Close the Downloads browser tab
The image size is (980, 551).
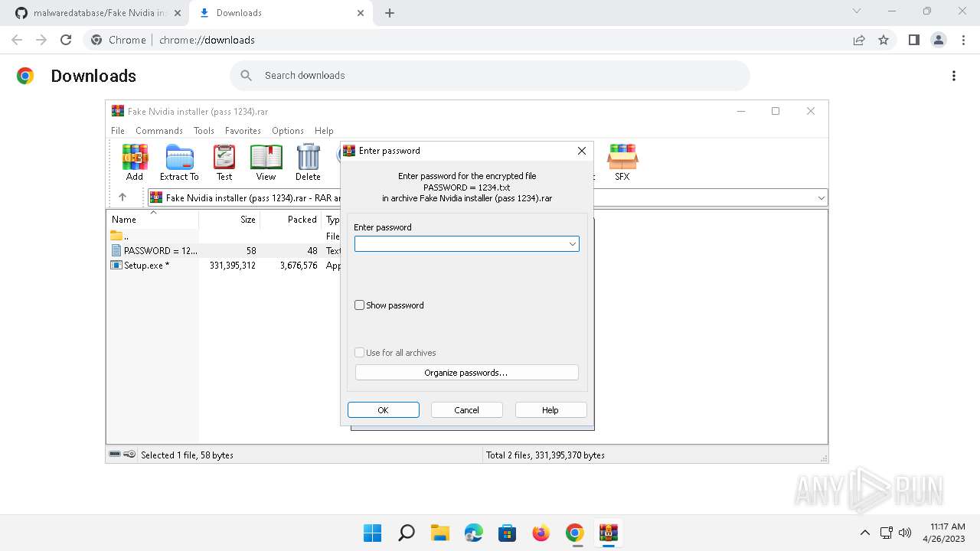(361, 13)
